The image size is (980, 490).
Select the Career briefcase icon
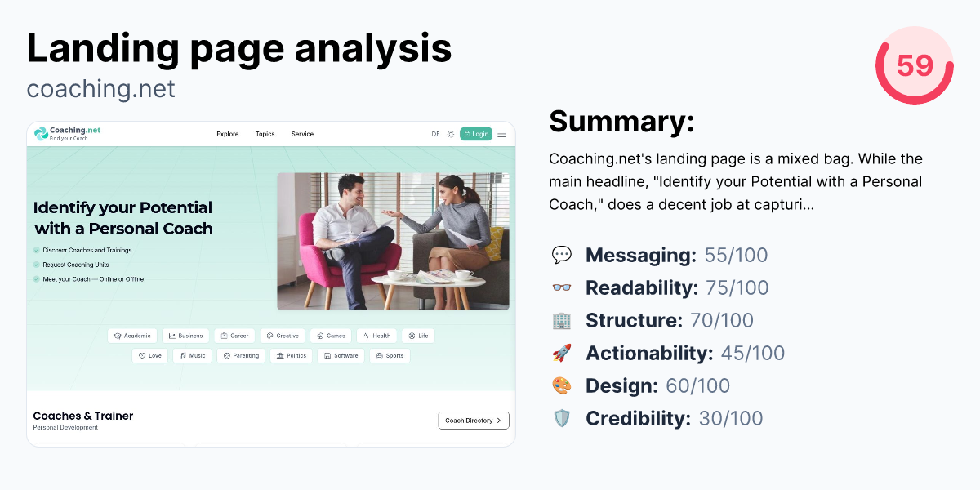click(x=225, y=336)
